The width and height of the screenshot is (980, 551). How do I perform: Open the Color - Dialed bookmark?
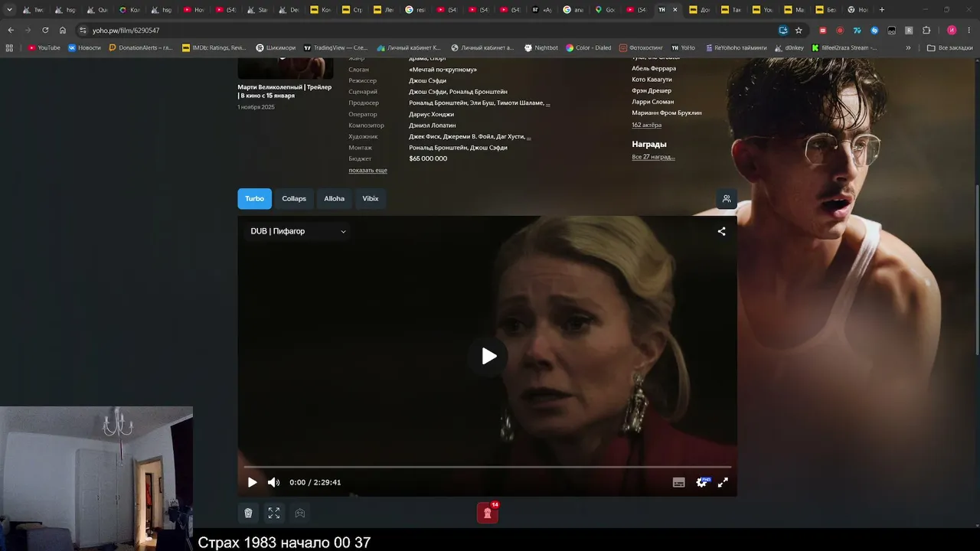(x=588, y=47)
